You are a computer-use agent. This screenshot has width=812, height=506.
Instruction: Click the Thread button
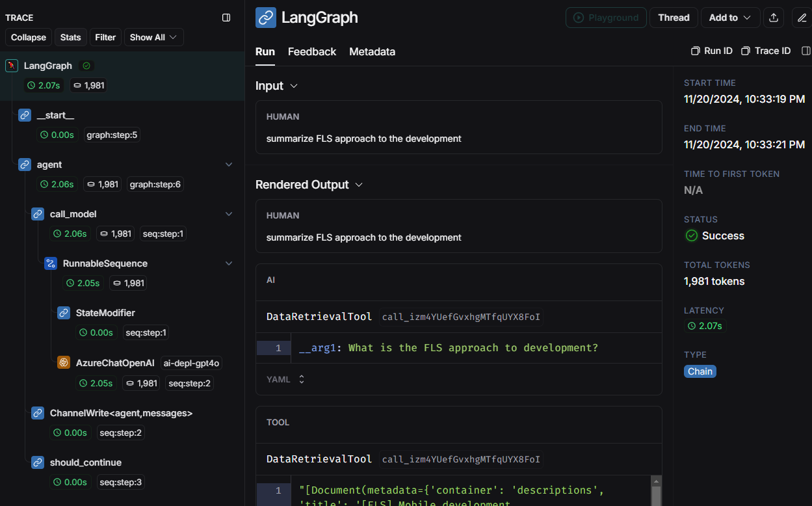[674, 18]
